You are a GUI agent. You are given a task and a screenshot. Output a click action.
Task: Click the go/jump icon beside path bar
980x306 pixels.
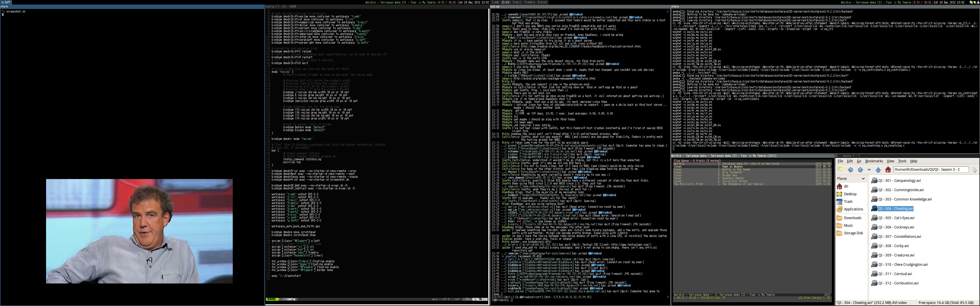click(974, 170)
